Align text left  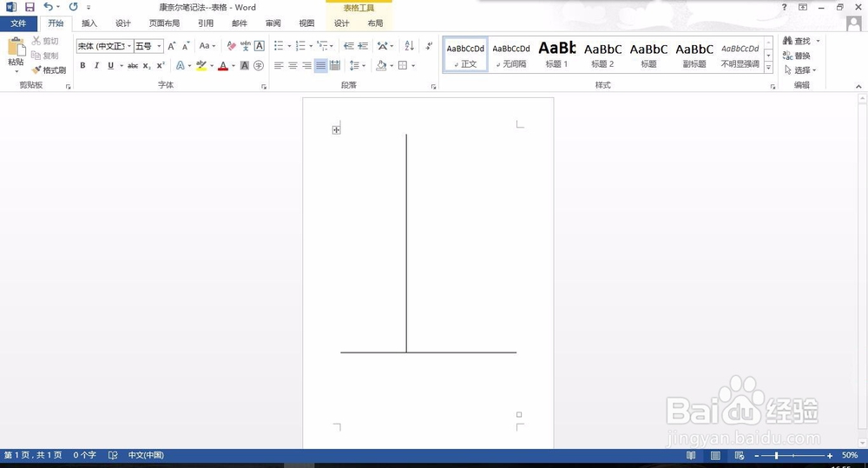pos(279,65)
